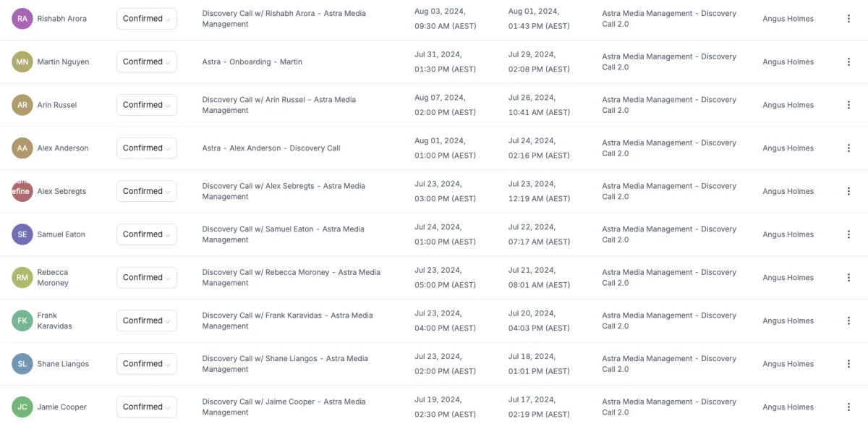This screenshot has height=424, width=868.
Task: Open the Arin Russel contact name
Action: click(57, 105)
